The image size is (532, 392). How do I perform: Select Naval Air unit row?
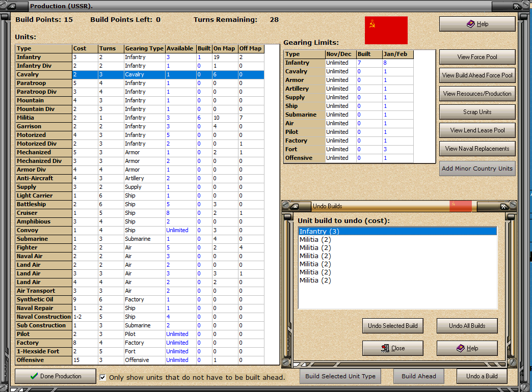140,257
